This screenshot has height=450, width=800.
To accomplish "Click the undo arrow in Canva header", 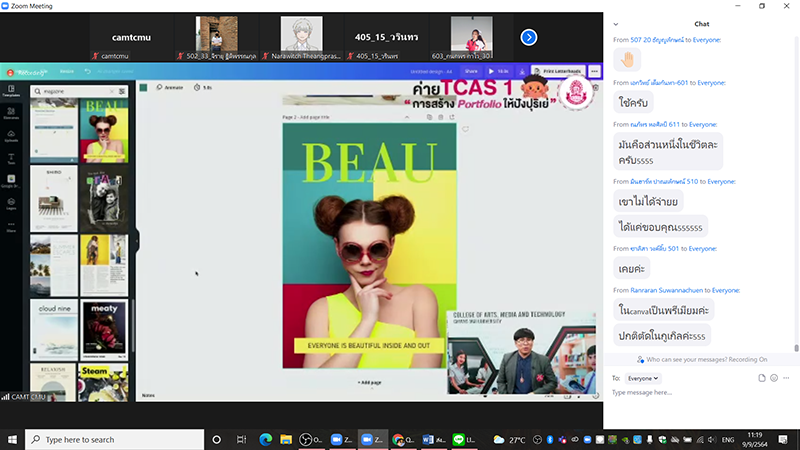I will pos(88,71).
